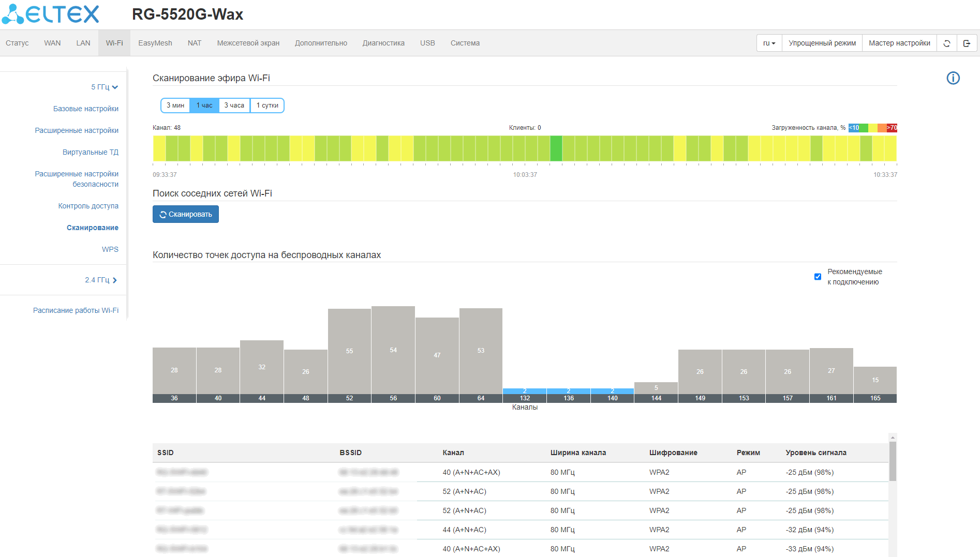
Task: Select the 3 часа time interval
Action: tap(234, 106)
